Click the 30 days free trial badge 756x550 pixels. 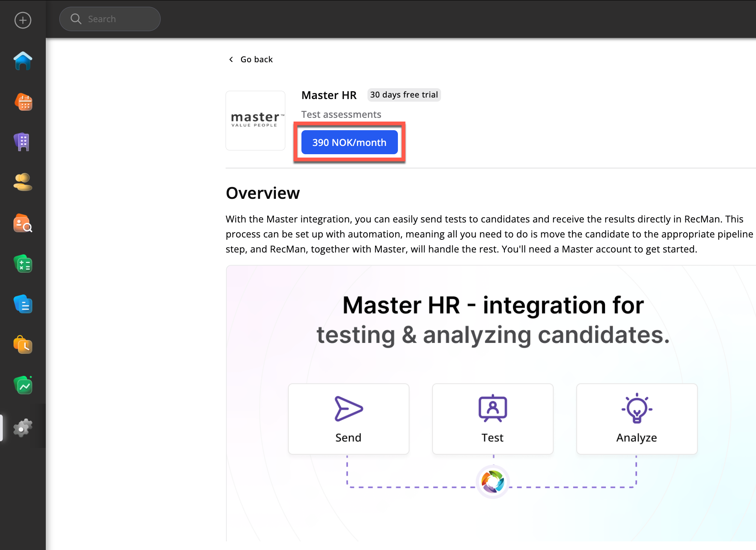pyautogui.click(x=404, y=95)
